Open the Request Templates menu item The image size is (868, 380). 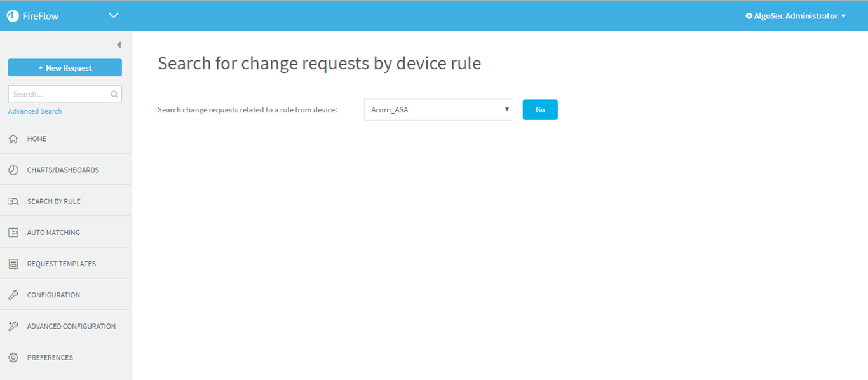[x=61, y=264]
